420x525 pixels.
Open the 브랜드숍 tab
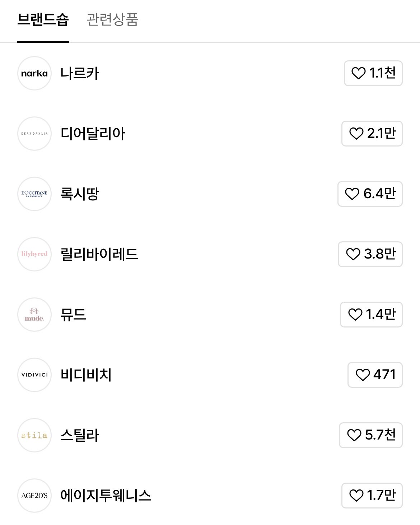click(43, 20)
